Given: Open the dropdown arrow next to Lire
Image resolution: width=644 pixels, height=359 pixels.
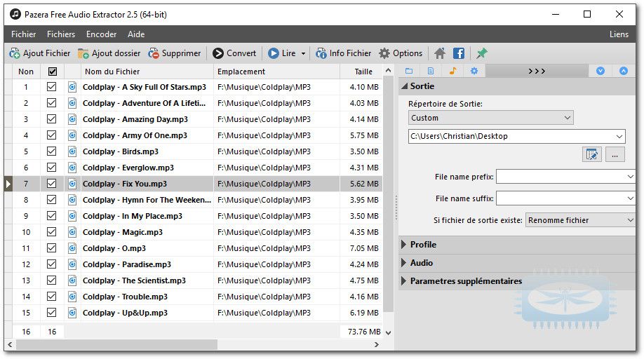Looking at the screenshot, I should 304,53.
